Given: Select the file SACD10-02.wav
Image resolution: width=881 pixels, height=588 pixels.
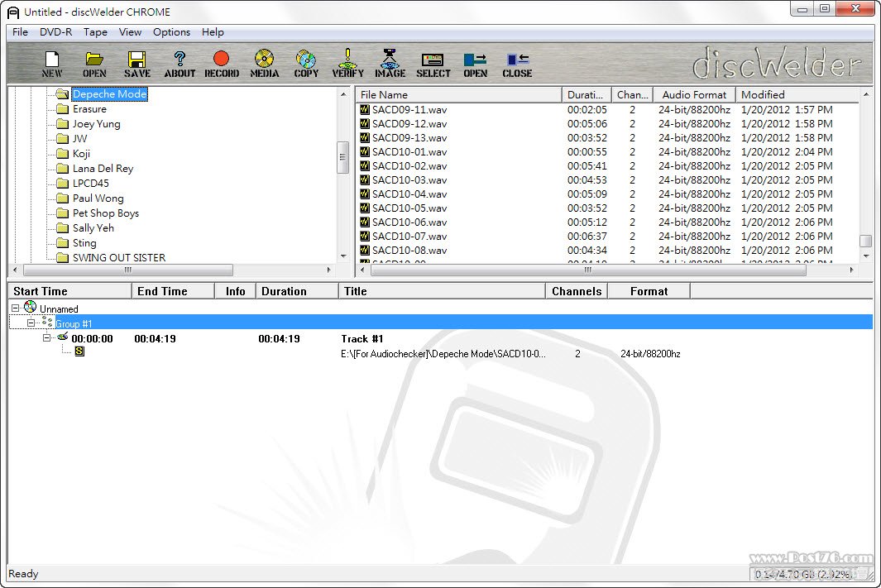Looking at the screenshot, I should click(409, 165).
